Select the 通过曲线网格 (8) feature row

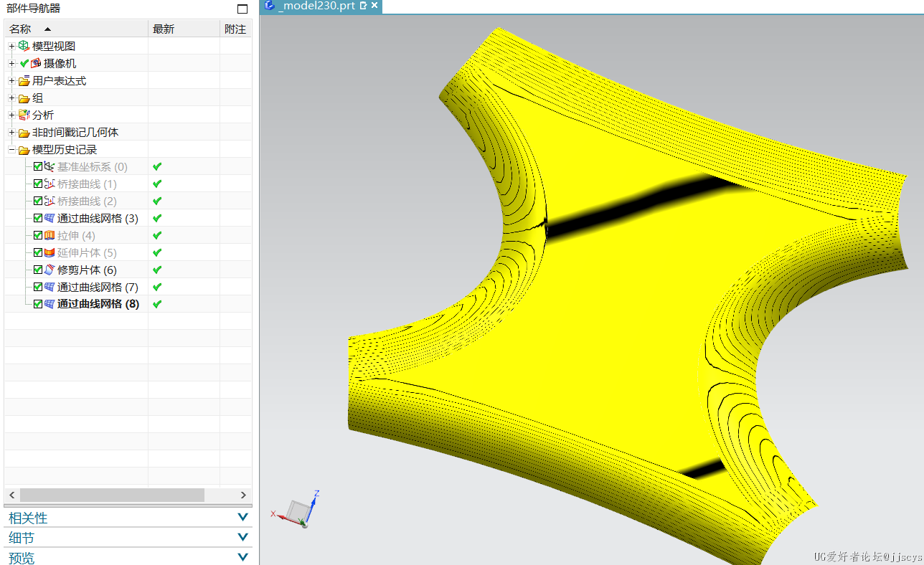128,304
